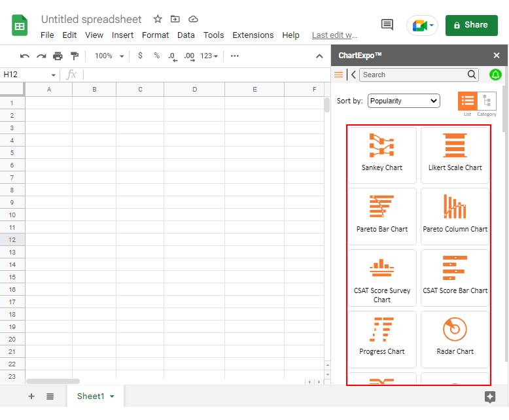
Task: Open the ChartExpo hamburger menu
Action: (x=339, y=75)
